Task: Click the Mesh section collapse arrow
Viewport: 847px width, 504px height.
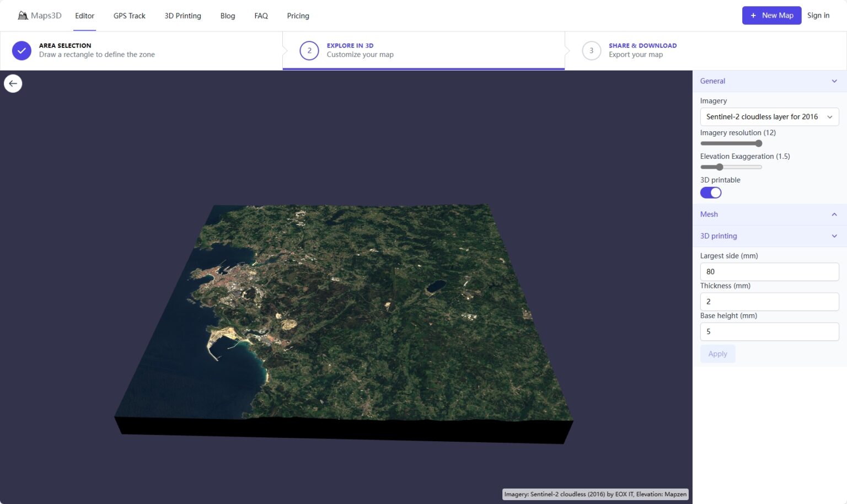Action: click(834, 214)
